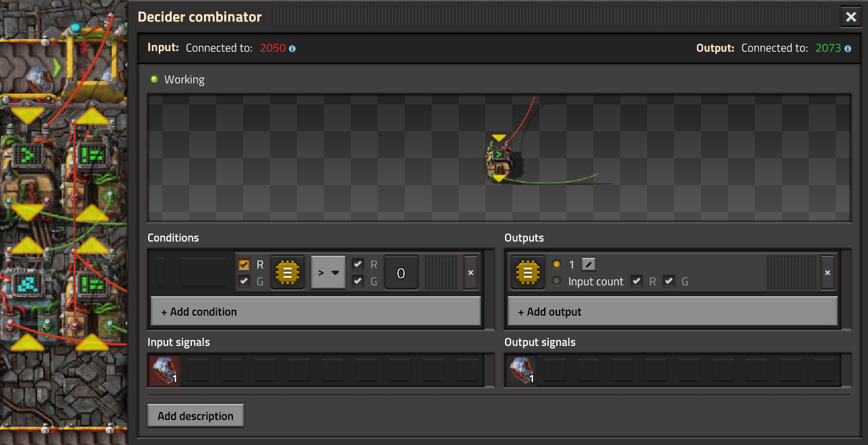Viewport: 868px width, 445px height.
Task: Edit output constant with the pencil icon
Action: 588,265
